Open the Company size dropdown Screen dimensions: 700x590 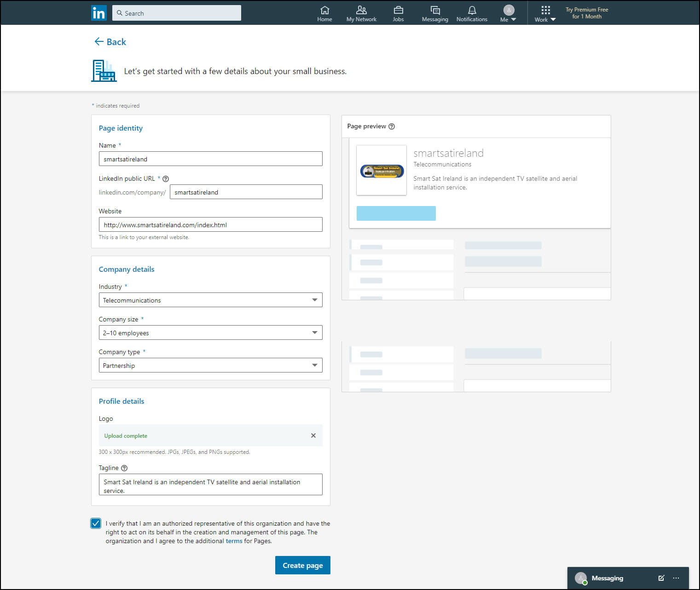coord(210,332)
